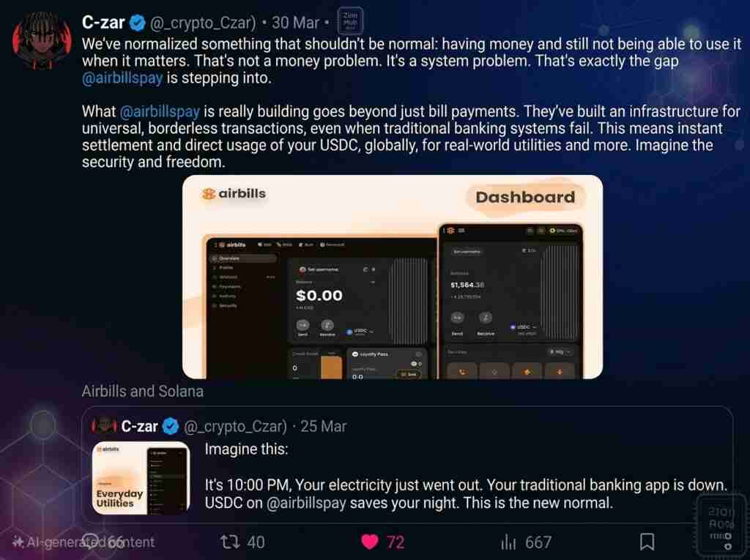Open the airbills Dashboard image
The width and height of the screenshot is (750, 560).
click(x=393, y=277)
